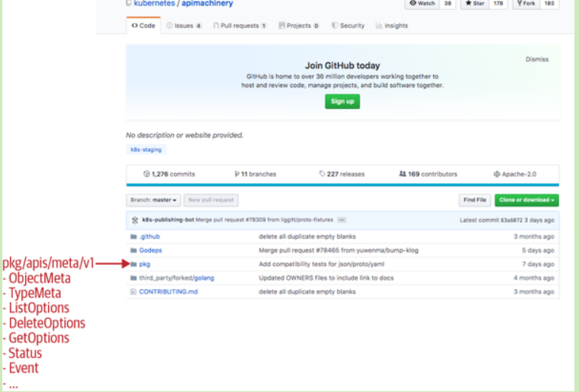Open the CONTRIBUTING.md file

click(x=169, y=291)
